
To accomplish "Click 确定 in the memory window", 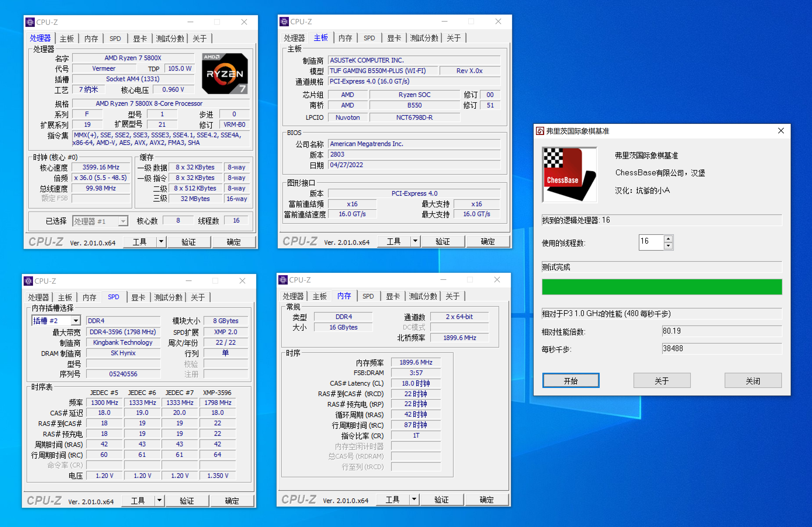I will [x=487, y=500].
